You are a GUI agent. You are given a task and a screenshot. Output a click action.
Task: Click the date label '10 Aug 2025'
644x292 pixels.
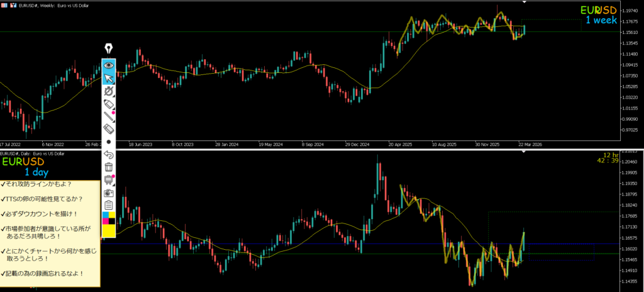[x=444, y=145]
